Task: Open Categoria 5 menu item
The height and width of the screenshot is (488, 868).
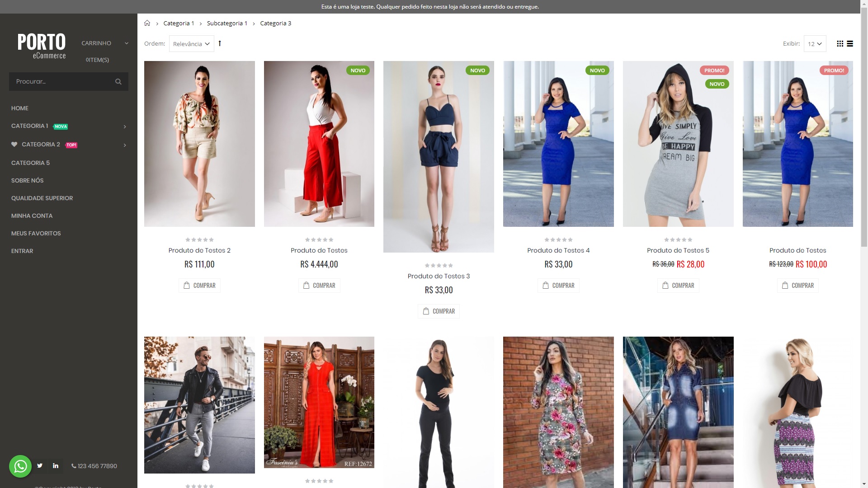Action: pyautogui.click(x=31, y=163)
